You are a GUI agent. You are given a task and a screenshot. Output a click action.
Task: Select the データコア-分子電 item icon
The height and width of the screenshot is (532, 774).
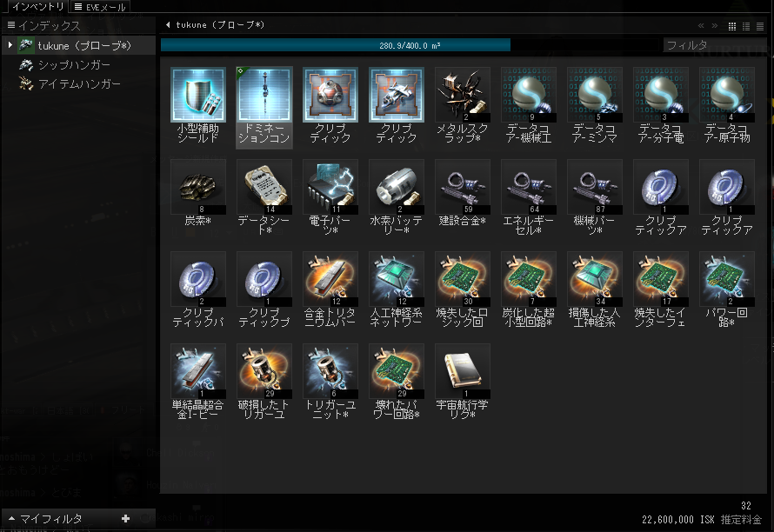click(661, 95)
